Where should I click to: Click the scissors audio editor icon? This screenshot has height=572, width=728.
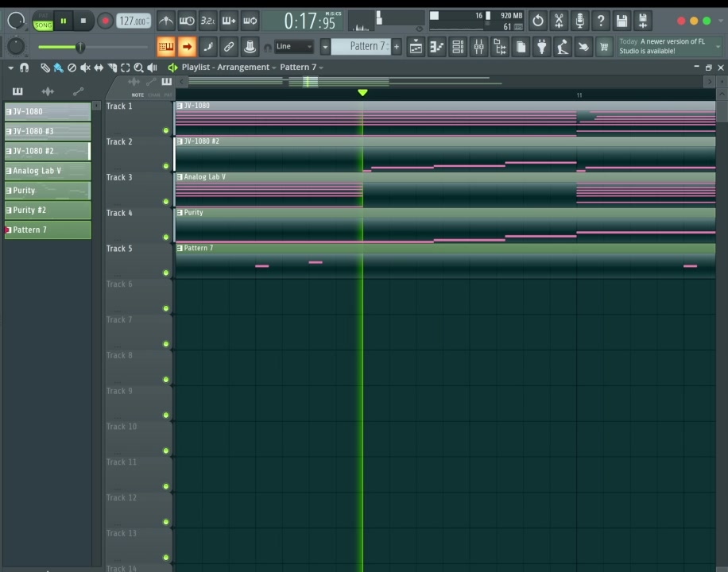coord(559,21)
